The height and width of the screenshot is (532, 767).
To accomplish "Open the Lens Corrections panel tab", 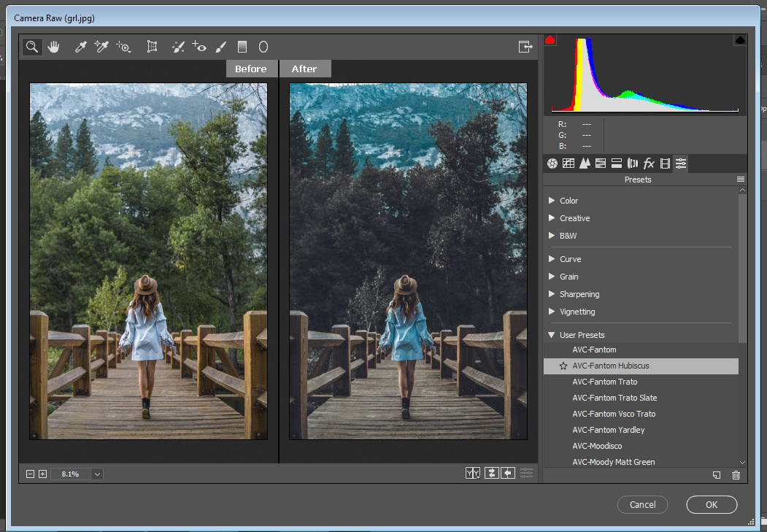I will (633, 163).
